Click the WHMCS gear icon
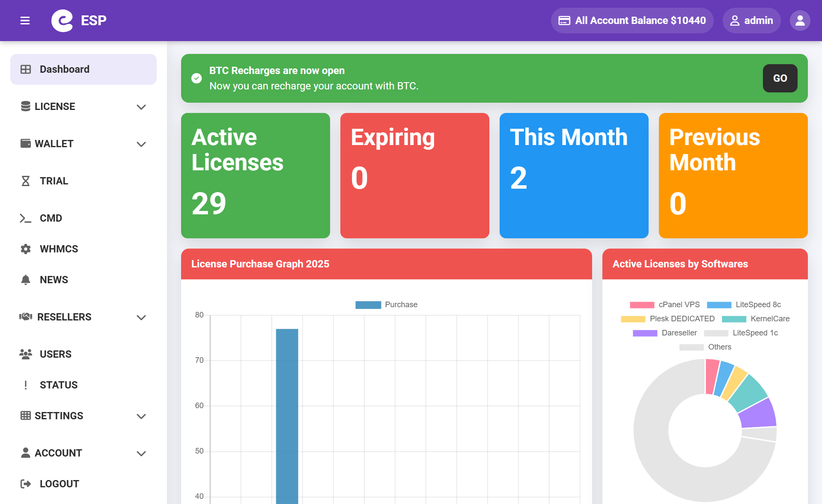Screen dimensions: 822x504 coord(26,249)
